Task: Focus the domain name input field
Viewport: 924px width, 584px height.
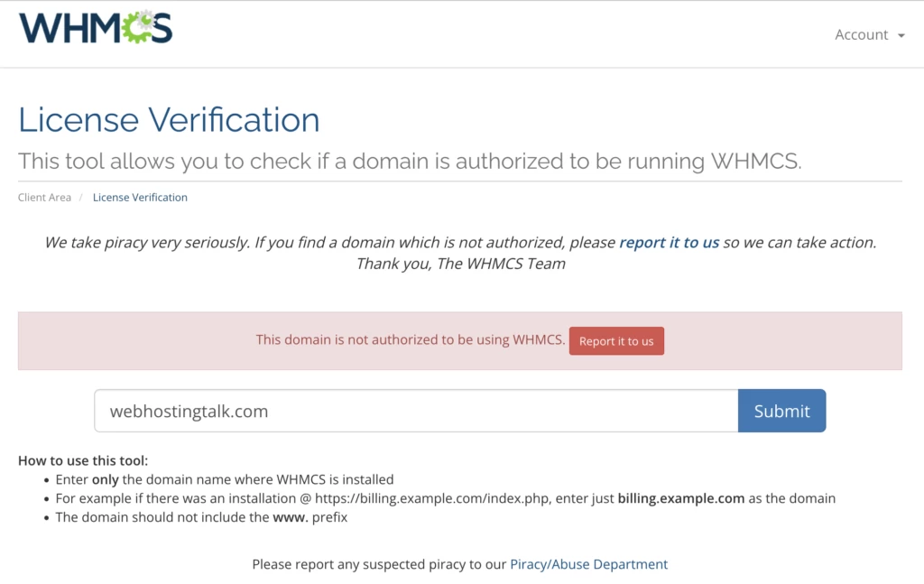Action: pos(416,411)
